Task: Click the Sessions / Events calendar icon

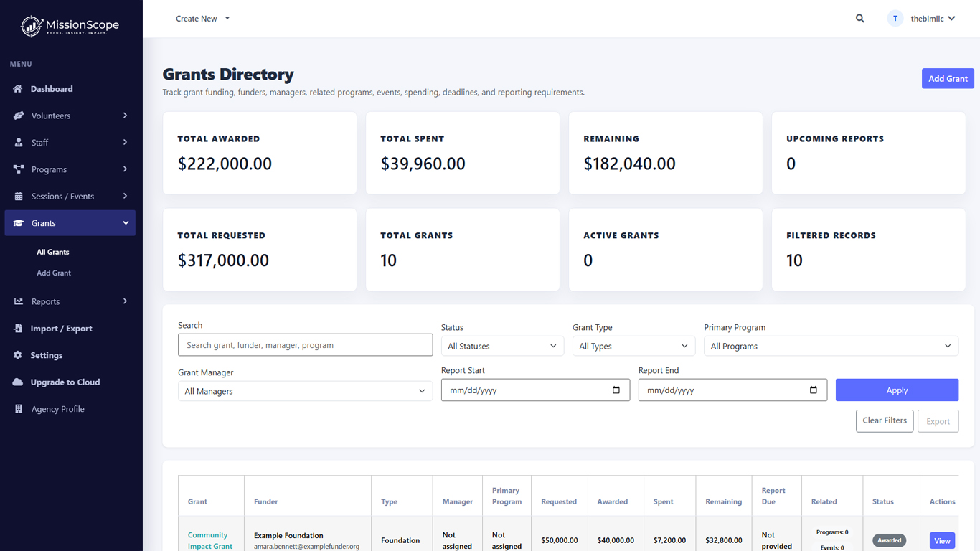Action: pos(19,197)
